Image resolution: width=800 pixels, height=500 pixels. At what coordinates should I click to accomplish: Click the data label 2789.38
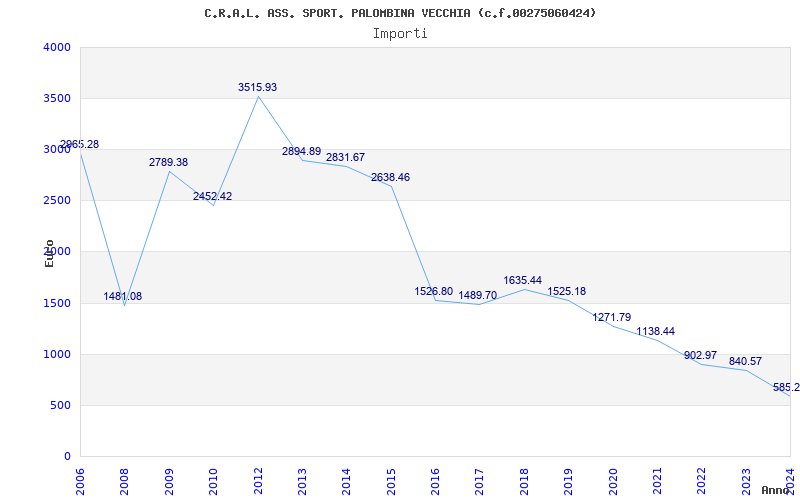(x=168, y=162)
